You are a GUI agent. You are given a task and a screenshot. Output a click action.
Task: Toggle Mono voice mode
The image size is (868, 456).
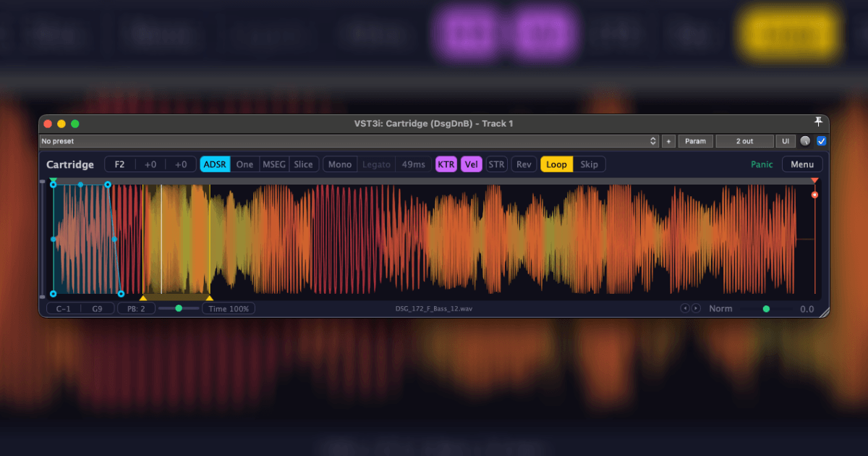[x=340, y=164]
